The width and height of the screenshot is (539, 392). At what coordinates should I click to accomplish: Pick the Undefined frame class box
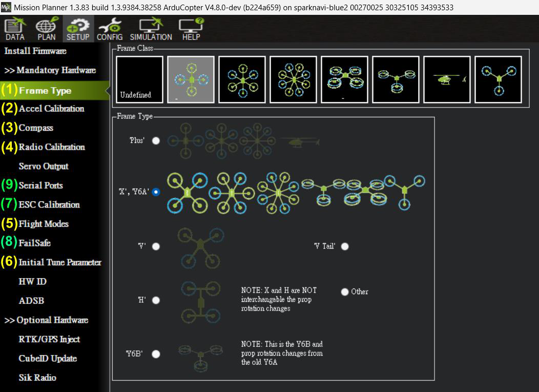click(x=139, y=79)
